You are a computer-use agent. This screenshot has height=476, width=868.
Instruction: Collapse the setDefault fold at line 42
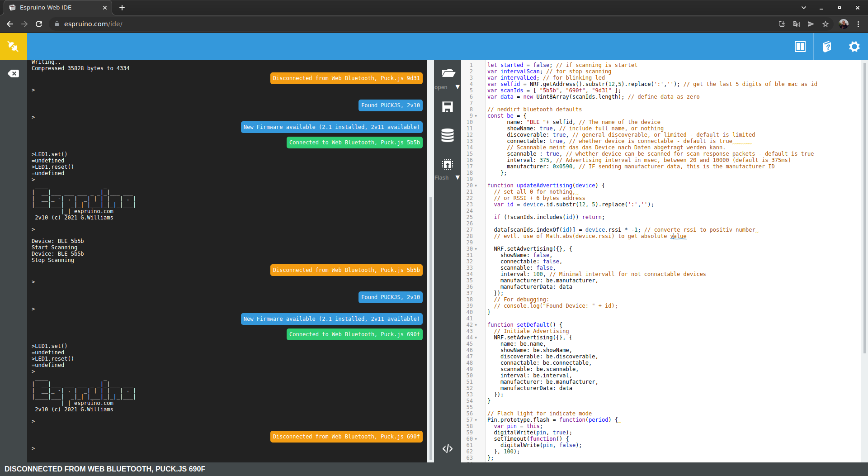point(476,325)
